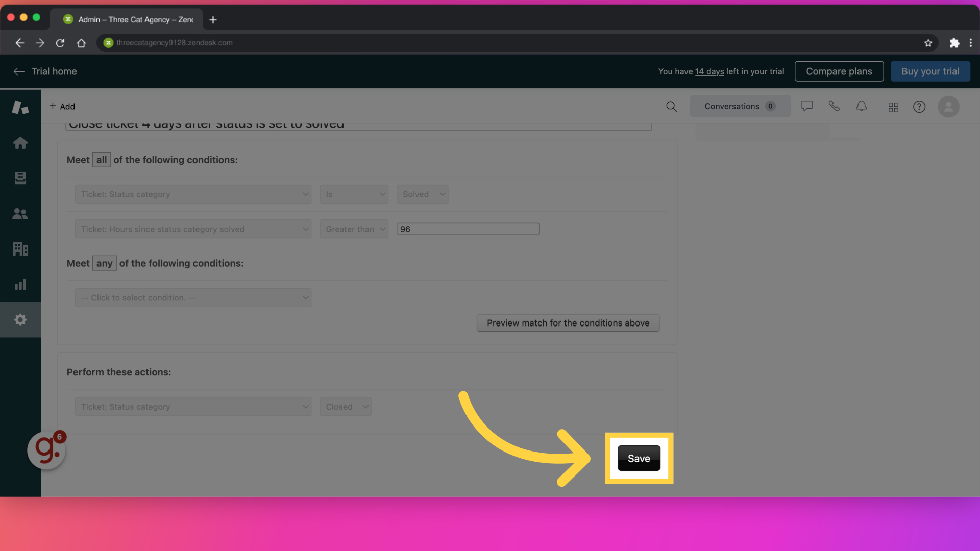This screenshot has width=980, height=551.
Task: Toggle the Grid/dashboard view icon
Action: [x=893, y=106]
